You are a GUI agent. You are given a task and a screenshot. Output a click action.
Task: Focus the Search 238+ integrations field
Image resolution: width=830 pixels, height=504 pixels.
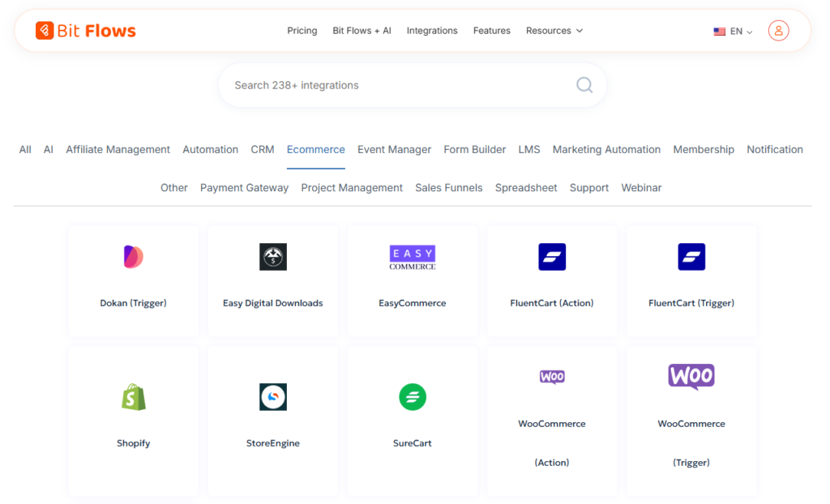click(x=397, y=85)
